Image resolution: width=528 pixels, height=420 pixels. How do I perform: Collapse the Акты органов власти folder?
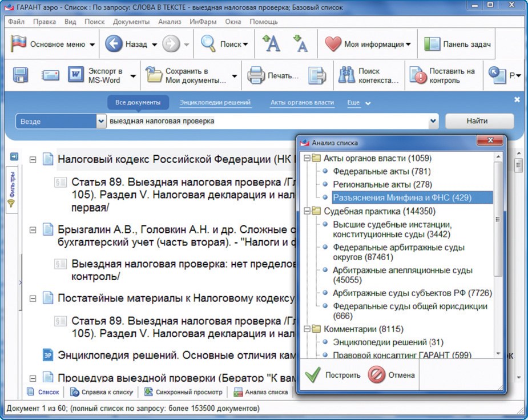click(307, 158)
